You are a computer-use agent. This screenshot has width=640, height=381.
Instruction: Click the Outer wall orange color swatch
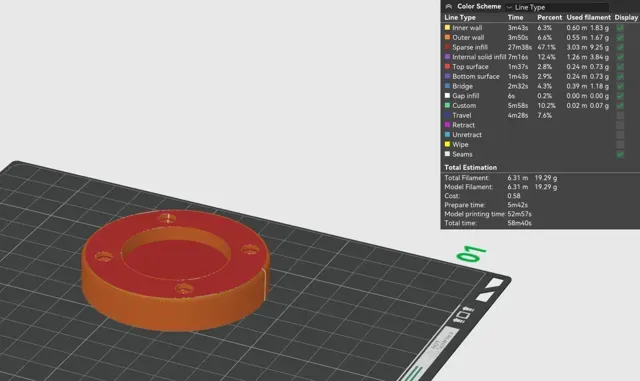coord(447,37)
